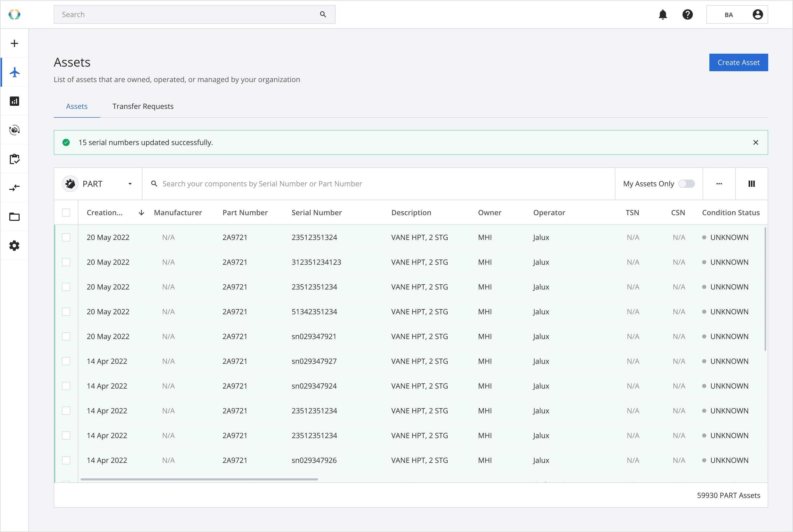Check the row with serial sn029347927
This screenshot has width=793, height=532.
(x=66, y=361)
